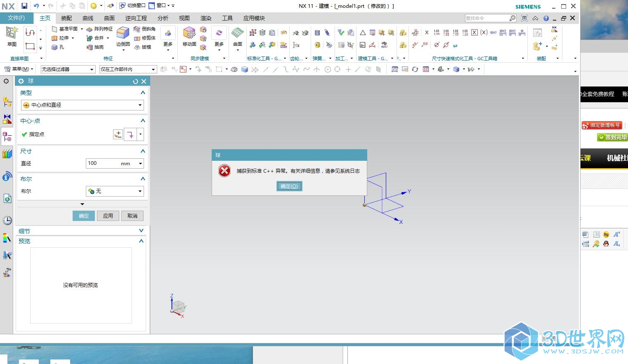This screenshot has width=628, height=364.
Task: Click 确定 in the 球 dialog
Action: point(84,216)
